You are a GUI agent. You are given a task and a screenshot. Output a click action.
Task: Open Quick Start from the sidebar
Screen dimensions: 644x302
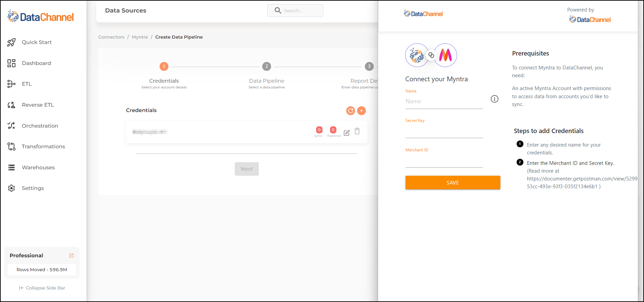(37, 42)
